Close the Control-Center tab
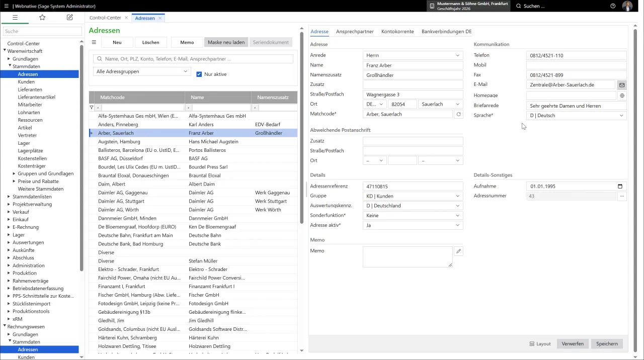The height and width of the screenshot is (360, 644). pos(126,18)
